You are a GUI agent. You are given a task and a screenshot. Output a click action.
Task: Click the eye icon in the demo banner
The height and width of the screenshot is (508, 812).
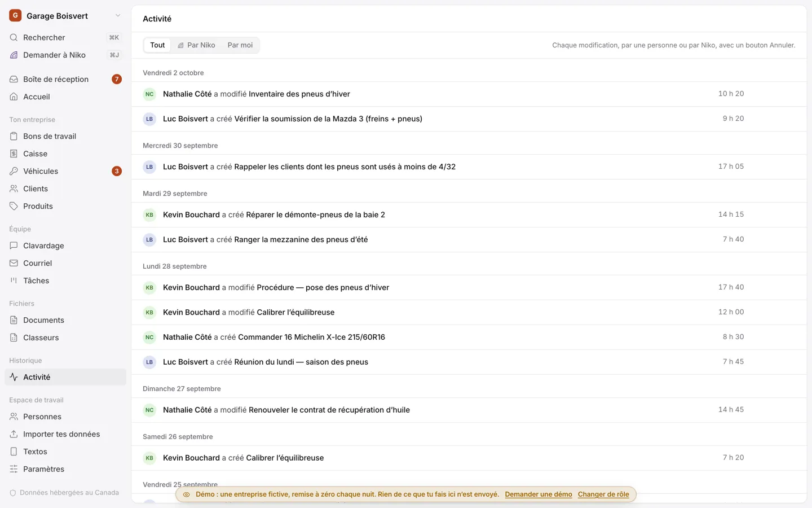(187, 494)
